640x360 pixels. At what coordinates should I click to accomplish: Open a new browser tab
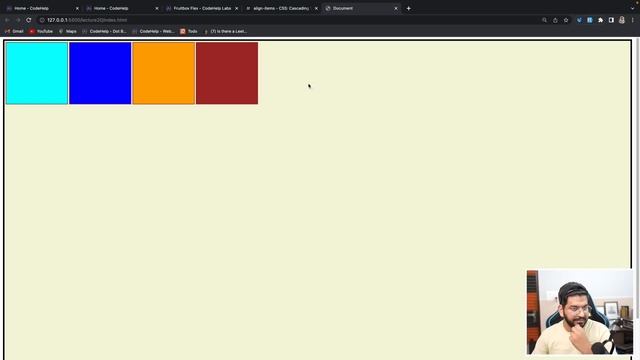point(409,8)
